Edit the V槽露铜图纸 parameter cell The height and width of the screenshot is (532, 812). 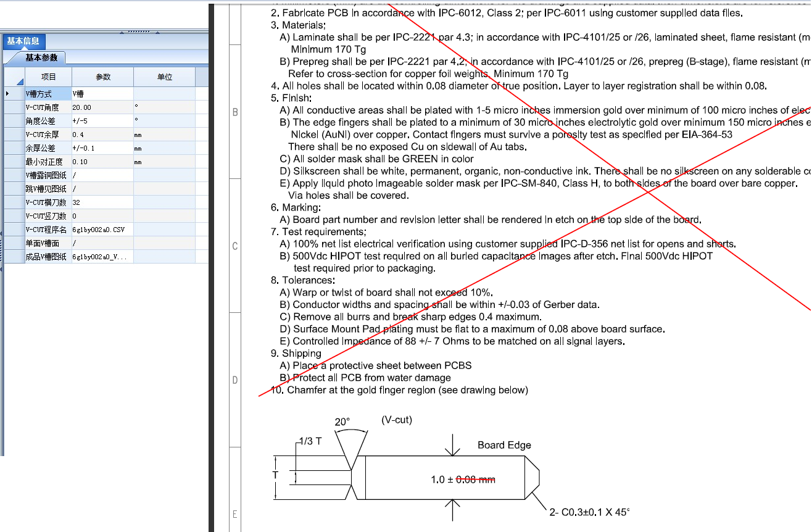coord(102,175)
